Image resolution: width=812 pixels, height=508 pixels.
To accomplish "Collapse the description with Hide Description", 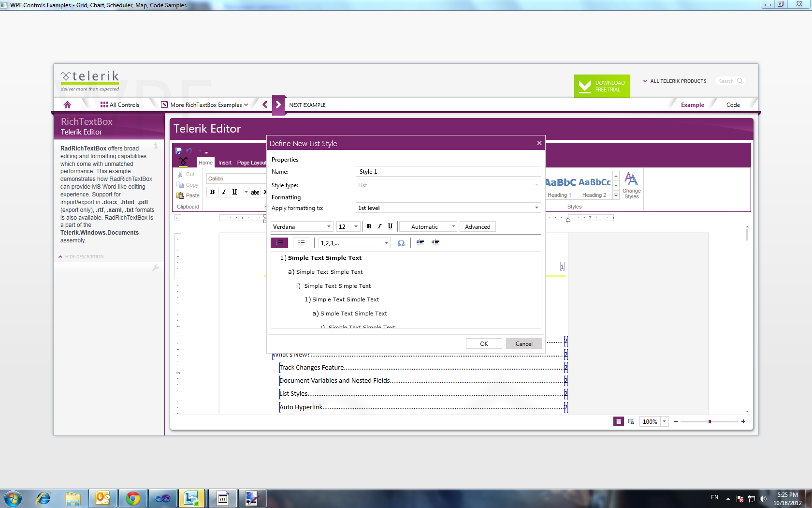I will click(81, 256).
